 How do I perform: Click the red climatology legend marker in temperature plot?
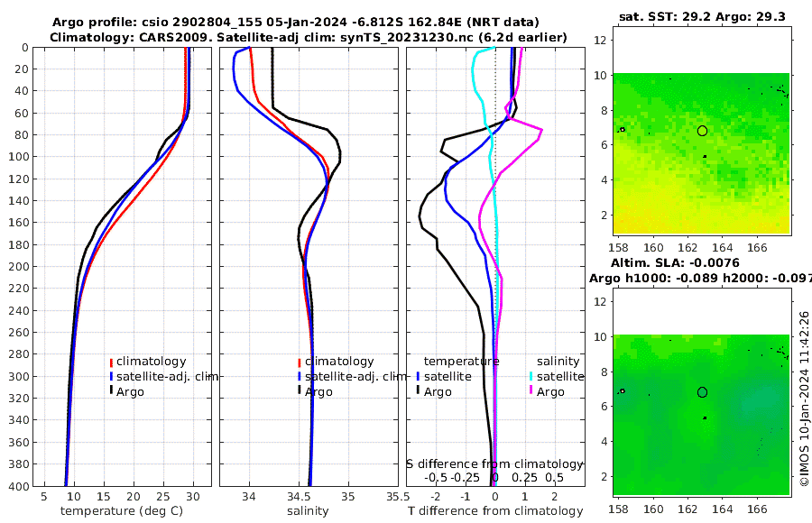(111, 362)
